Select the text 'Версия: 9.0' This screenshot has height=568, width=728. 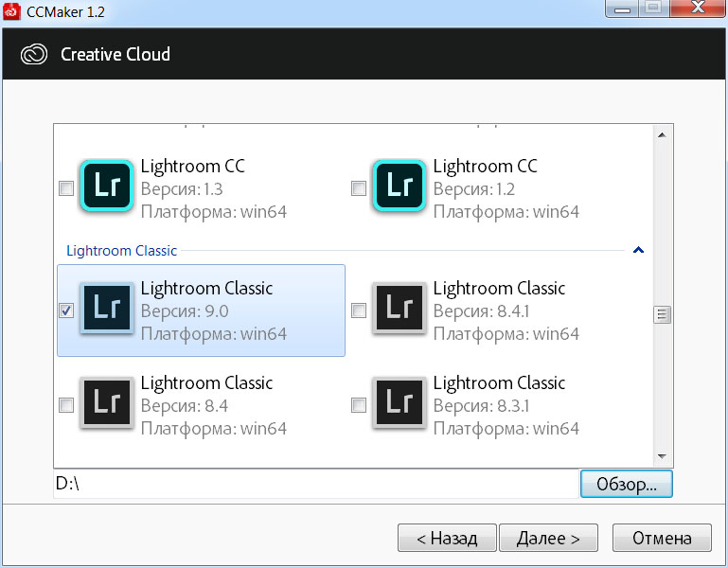pyautogui.click(x=185, y=311)
